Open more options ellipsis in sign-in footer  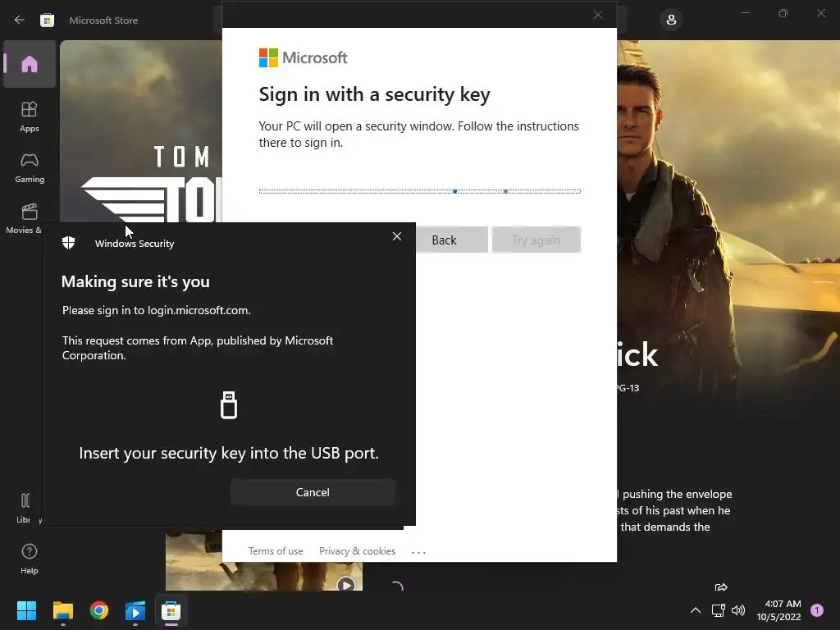pos(418,552)
